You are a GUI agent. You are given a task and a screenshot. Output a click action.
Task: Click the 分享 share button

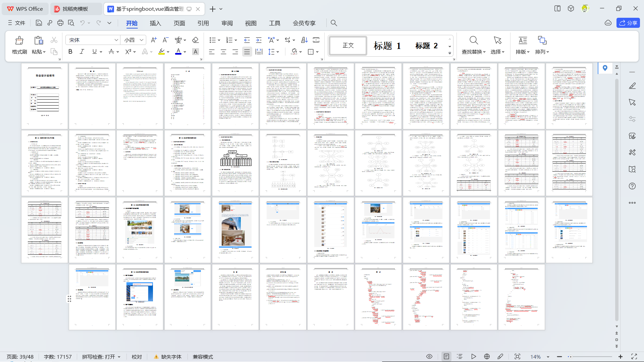[x=628, y=23]
